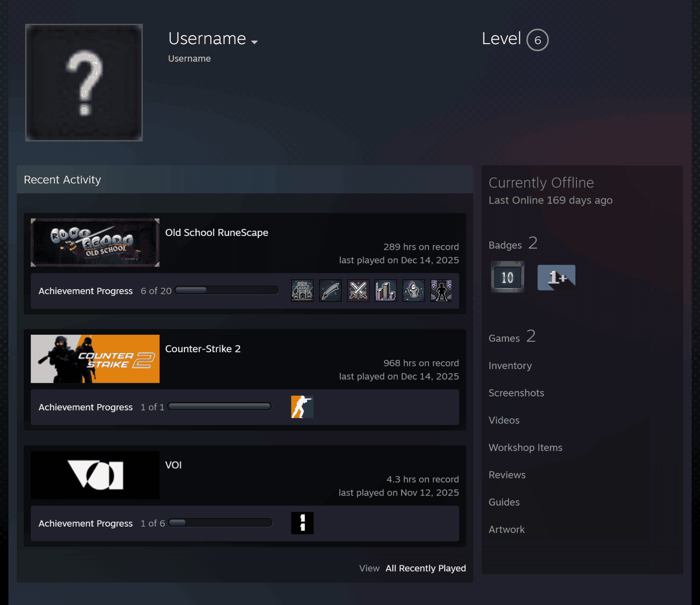Viewport: 700px width, 605px height.
Task: Click the '1 of 6' achievement count
Action: (153, 523)
